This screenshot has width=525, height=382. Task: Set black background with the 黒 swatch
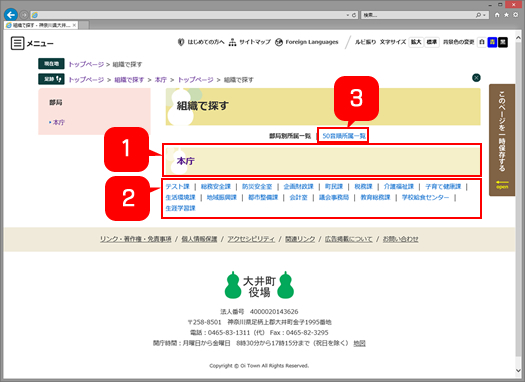(x=503, y=42)
